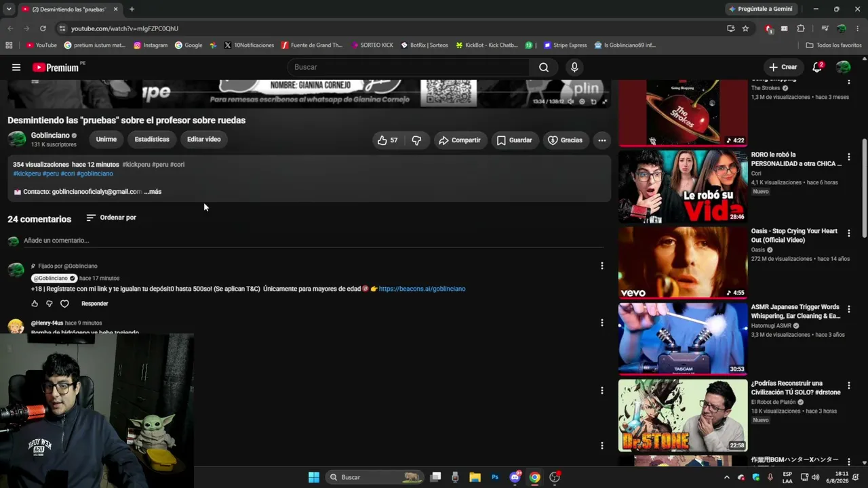Open the video's three-dot more actions
The image size is (868, 488).
tap(601, 140)
